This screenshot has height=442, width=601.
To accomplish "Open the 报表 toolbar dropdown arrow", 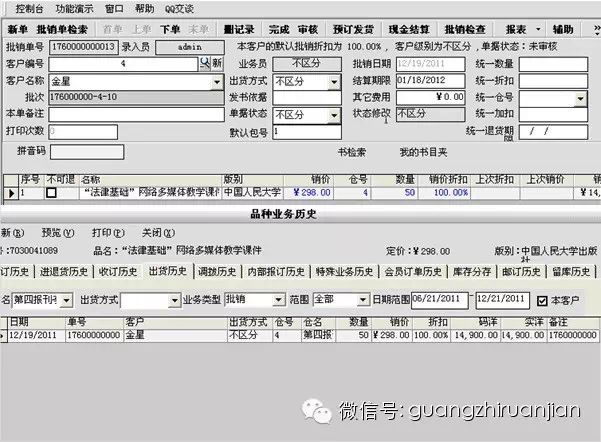I will (538, 29).
